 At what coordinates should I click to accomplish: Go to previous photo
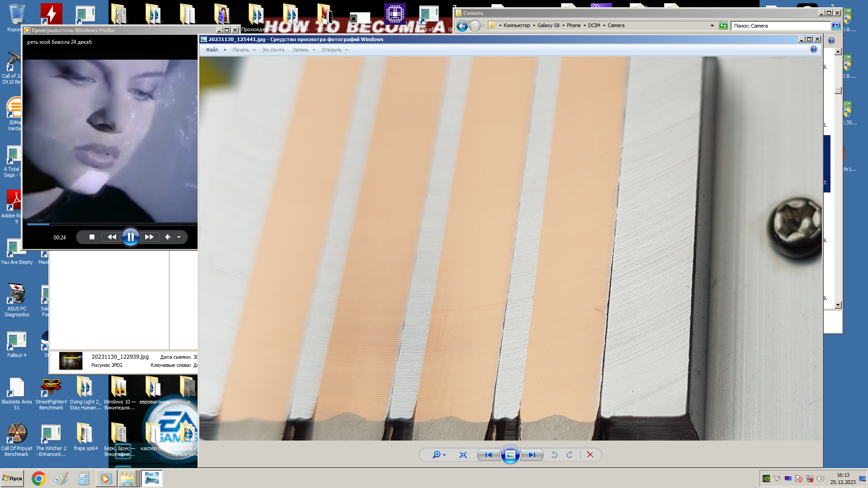pos(489,455)
